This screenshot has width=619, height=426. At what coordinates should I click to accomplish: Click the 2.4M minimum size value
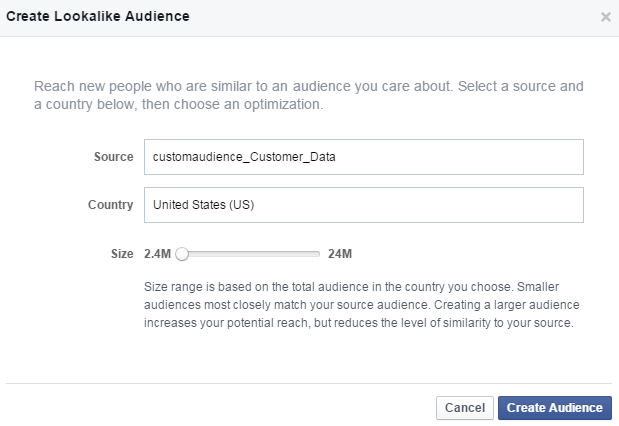pos(157,254)
